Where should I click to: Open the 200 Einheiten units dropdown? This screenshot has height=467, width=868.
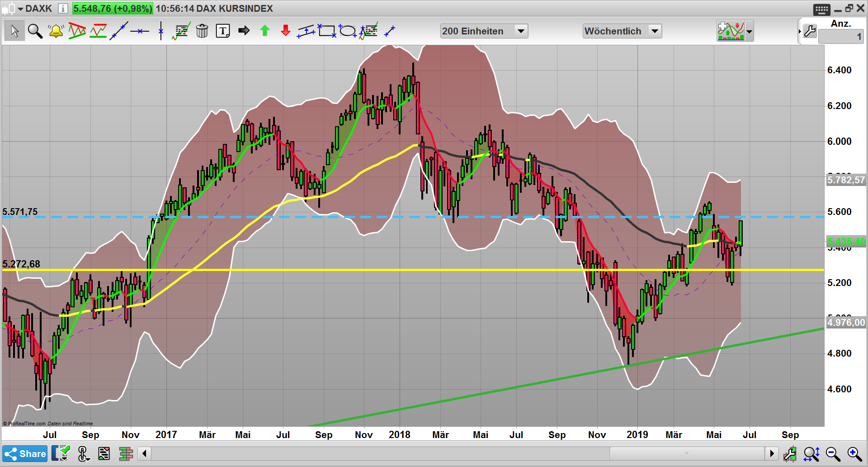pos(484,31)
